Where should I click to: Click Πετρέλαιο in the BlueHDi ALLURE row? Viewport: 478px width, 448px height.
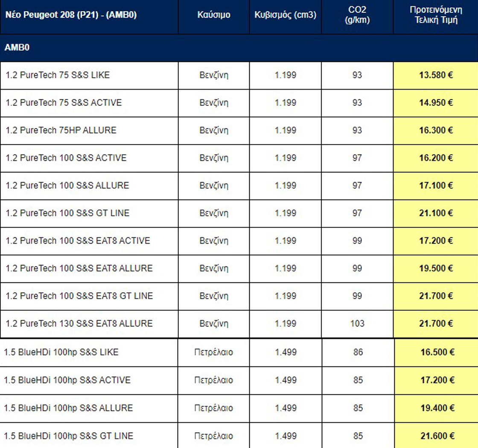[214, 408]
